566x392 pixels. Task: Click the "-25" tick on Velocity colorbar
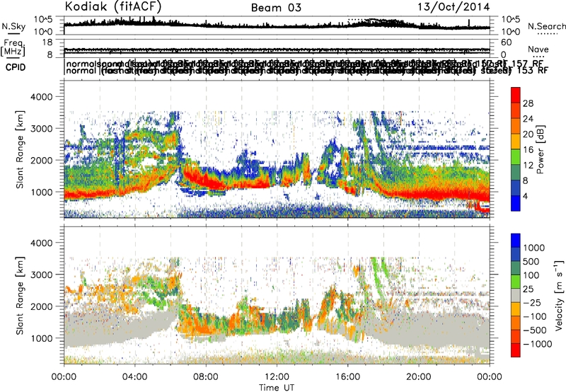pos(532,303)
